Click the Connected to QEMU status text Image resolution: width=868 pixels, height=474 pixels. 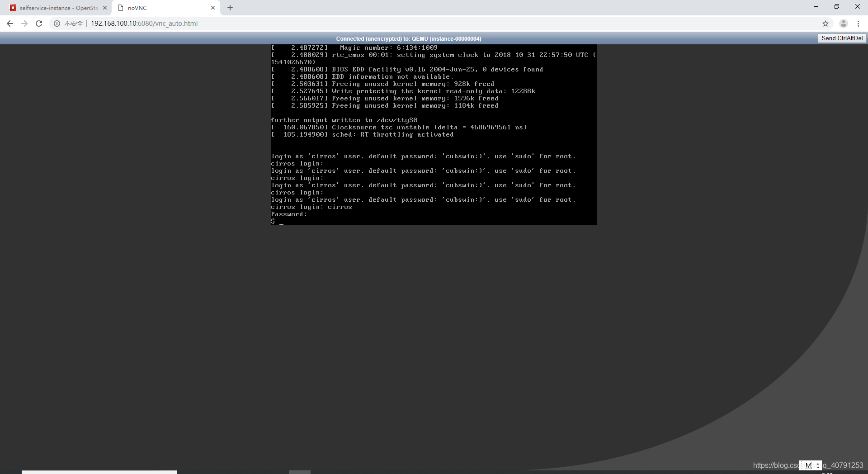pyautogui.click(x=409, y=39)
